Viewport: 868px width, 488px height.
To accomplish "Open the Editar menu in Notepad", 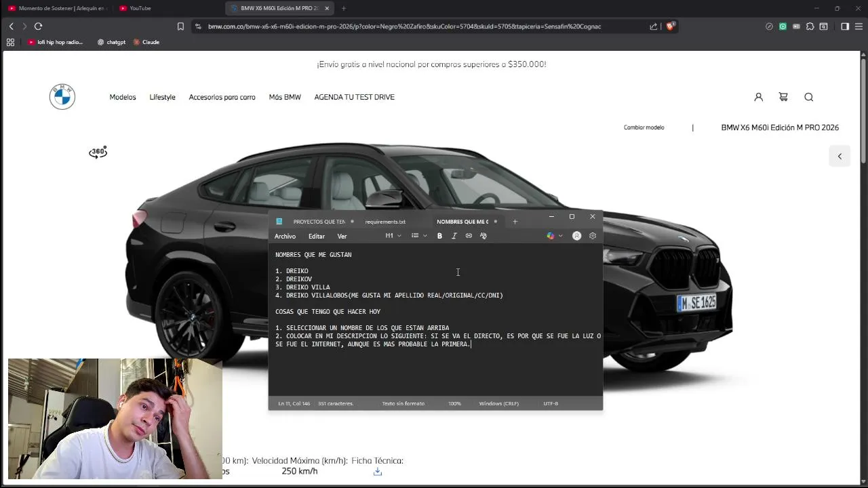I will pos(317,237).
